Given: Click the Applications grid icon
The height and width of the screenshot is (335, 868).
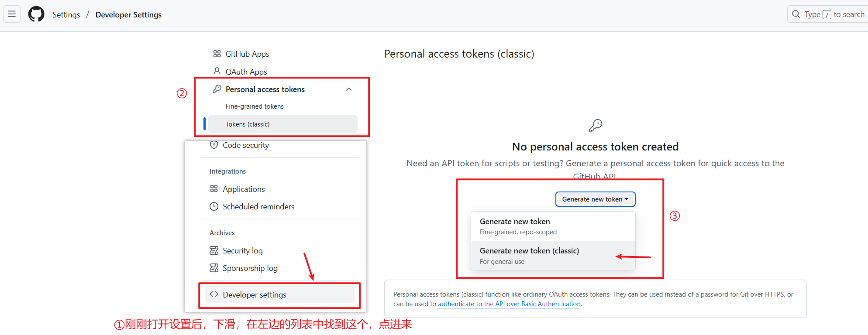Looking at the screenshot, I should coord(214,189).
